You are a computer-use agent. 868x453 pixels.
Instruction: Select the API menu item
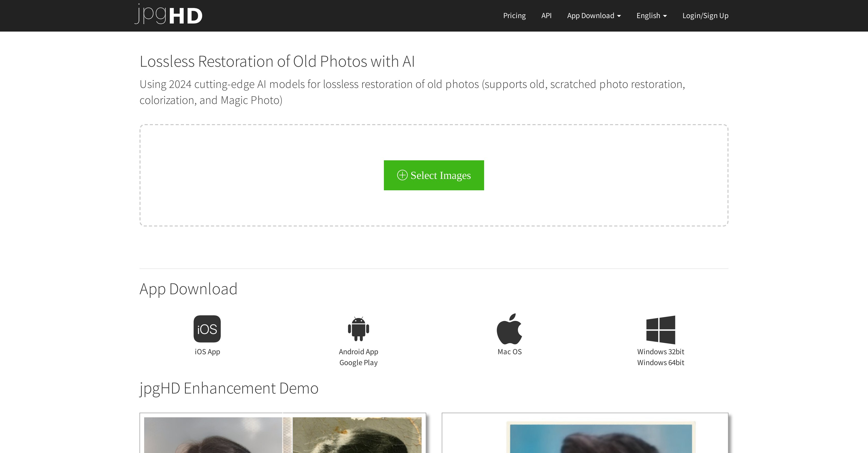click(546, 16)
